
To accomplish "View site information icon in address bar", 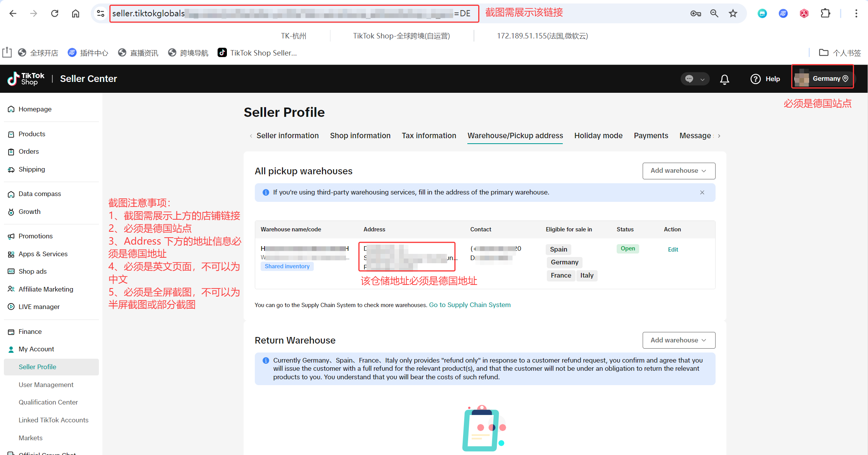I will (100, 14).
